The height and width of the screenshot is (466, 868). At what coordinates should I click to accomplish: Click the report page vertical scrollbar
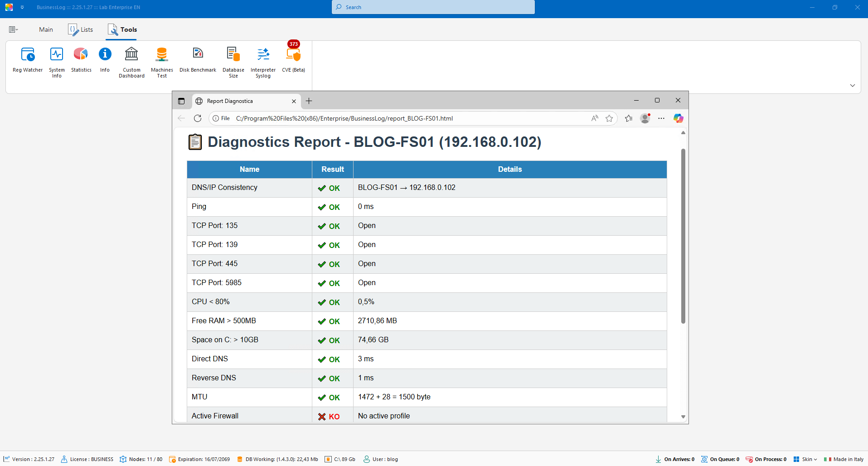[x=683, y=236]
